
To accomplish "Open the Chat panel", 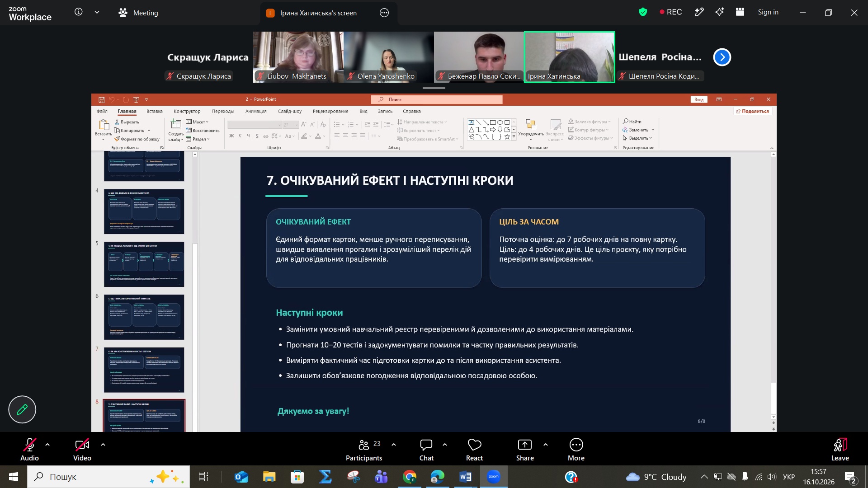I will point(426,450).
